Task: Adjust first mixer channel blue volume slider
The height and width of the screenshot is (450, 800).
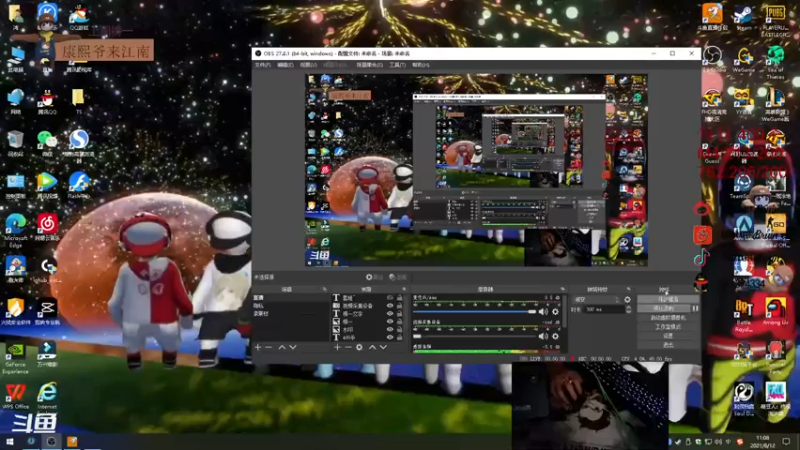Action: (x=474, y=311)
